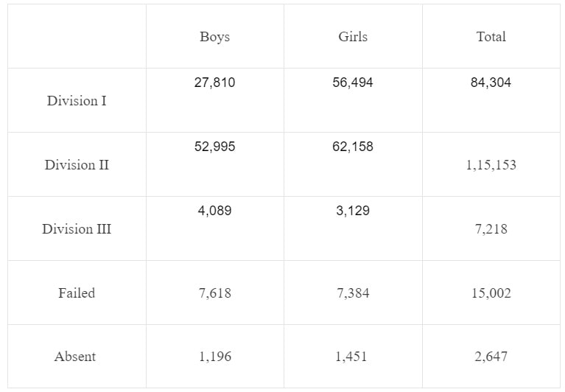
Task: Click the Boys column header
Action: pos(215,37)
